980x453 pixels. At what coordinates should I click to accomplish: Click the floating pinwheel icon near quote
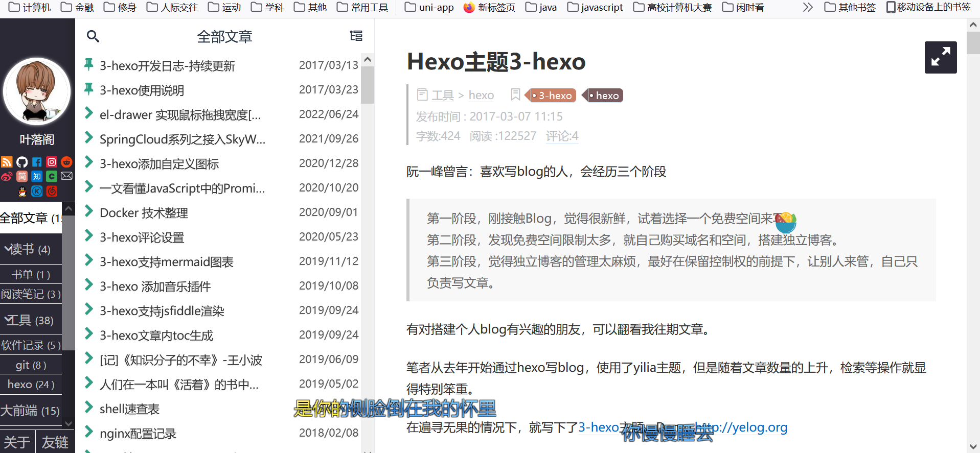click(x=786, y=222)
